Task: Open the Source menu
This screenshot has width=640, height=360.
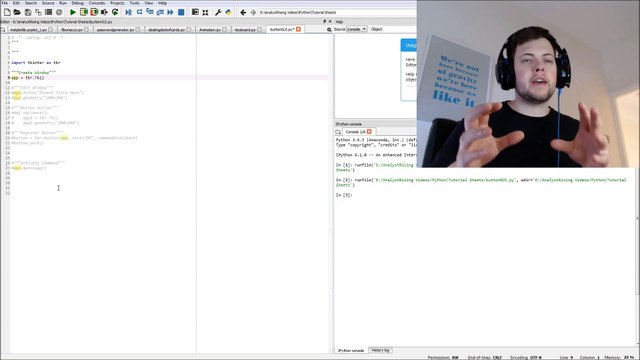Action: coord(48,3)
